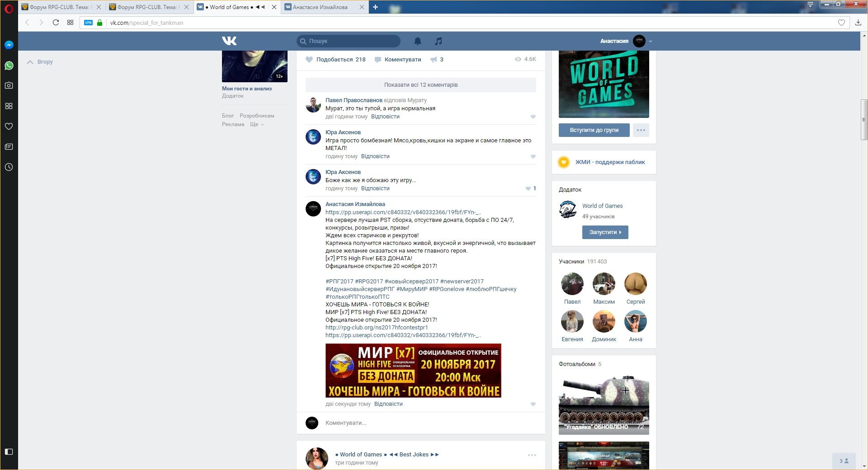Reply to Павел Православнов's comment
Viewport: 868px width, 470px height.
(x=385, y=117)
